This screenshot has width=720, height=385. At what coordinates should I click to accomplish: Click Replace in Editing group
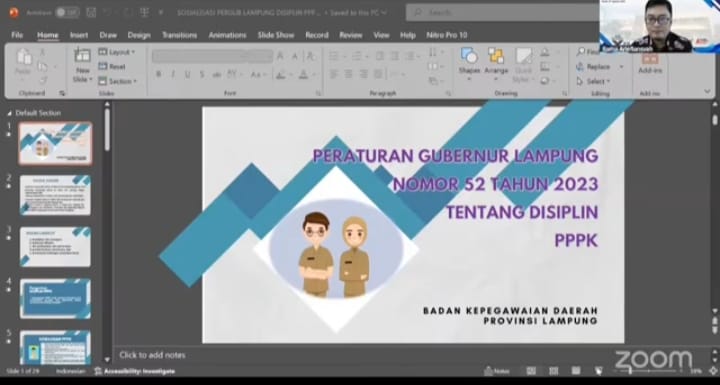(593, 67)
